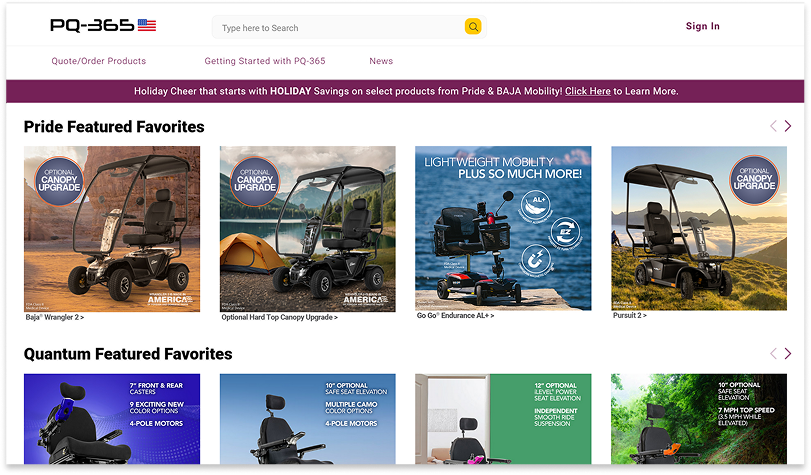Image resolution: width=811 pixels, height=475 pixels.
Task: Click the Quantum chair with 9 color options image
Action: click(x=112, y=419)
